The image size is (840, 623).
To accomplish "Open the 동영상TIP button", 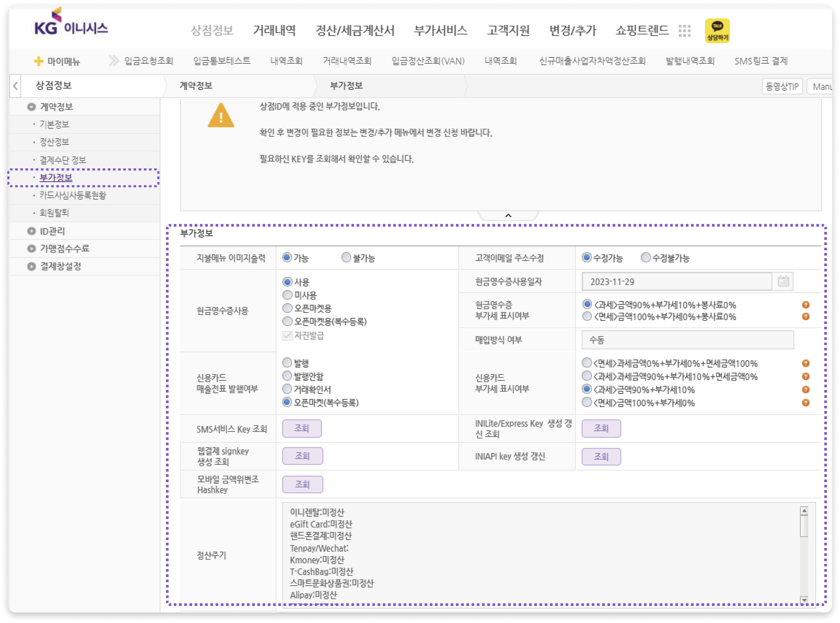I will point(782,86).
